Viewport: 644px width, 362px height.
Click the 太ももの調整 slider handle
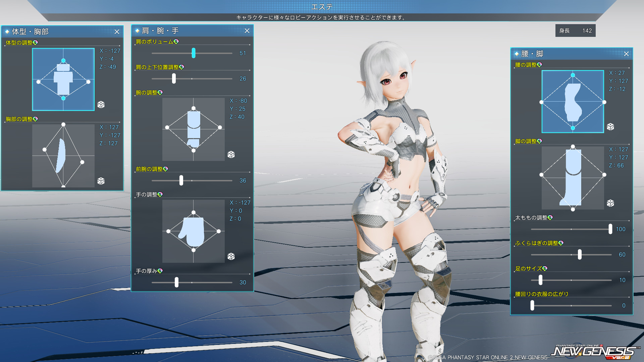coord(610,229)
